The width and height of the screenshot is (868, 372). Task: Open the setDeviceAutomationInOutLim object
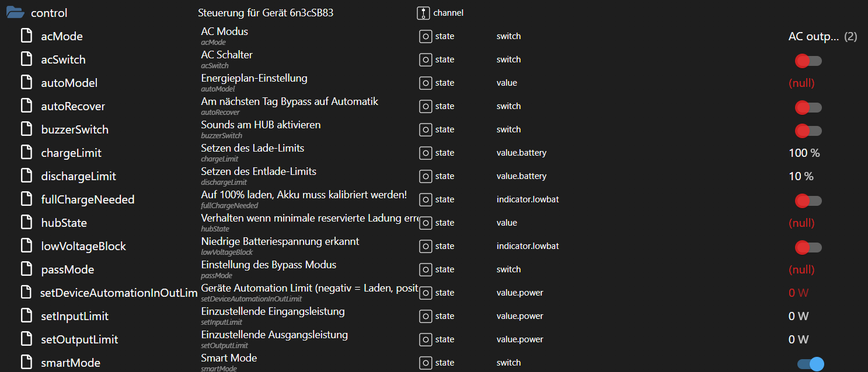tap(118, 293)
